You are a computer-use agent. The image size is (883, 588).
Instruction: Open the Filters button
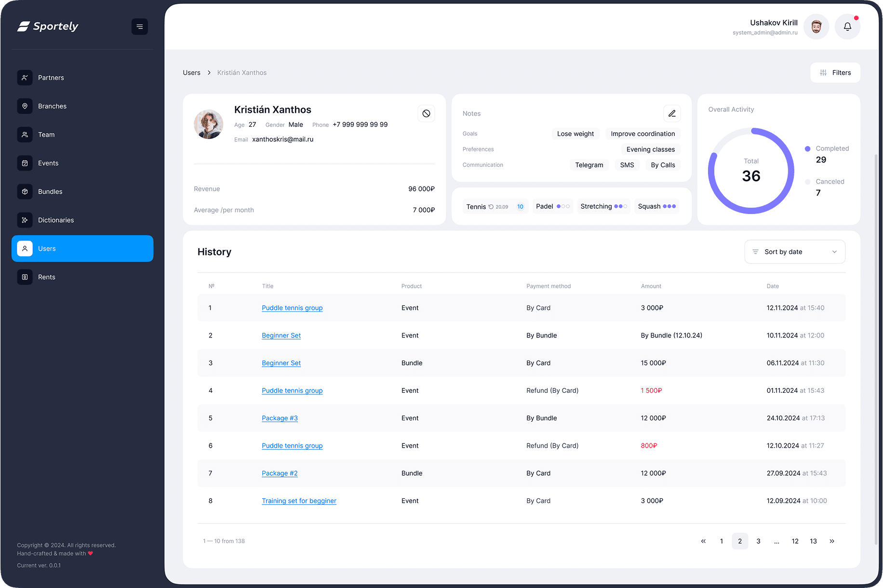835,73
